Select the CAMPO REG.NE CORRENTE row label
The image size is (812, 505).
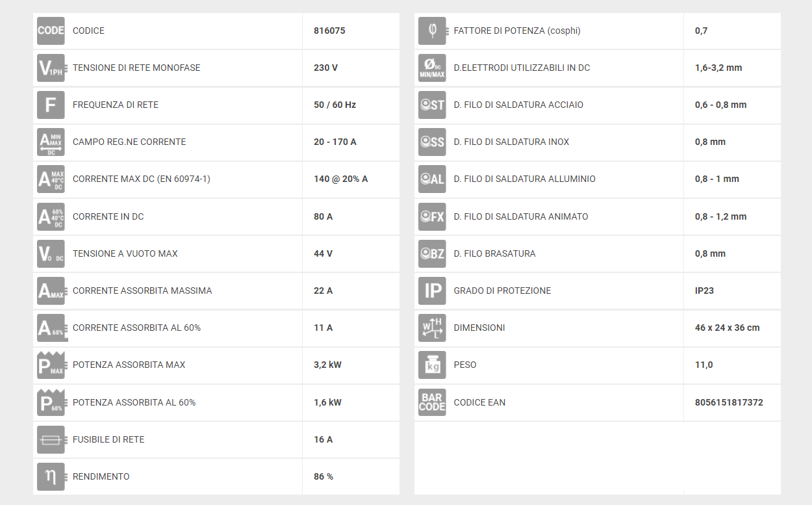click(x=129, y=142)
